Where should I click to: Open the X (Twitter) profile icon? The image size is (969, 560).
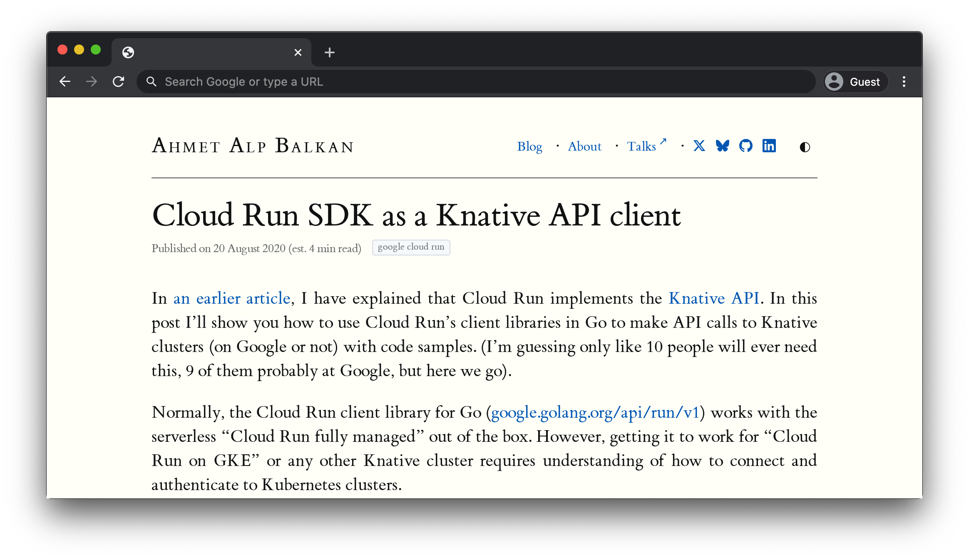point(699,146)
